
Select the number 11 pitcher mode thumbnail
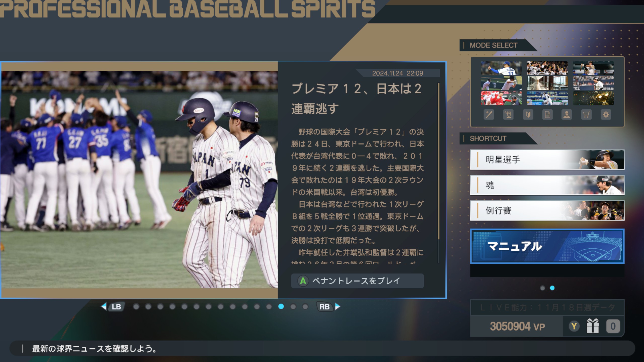(501, 68)
